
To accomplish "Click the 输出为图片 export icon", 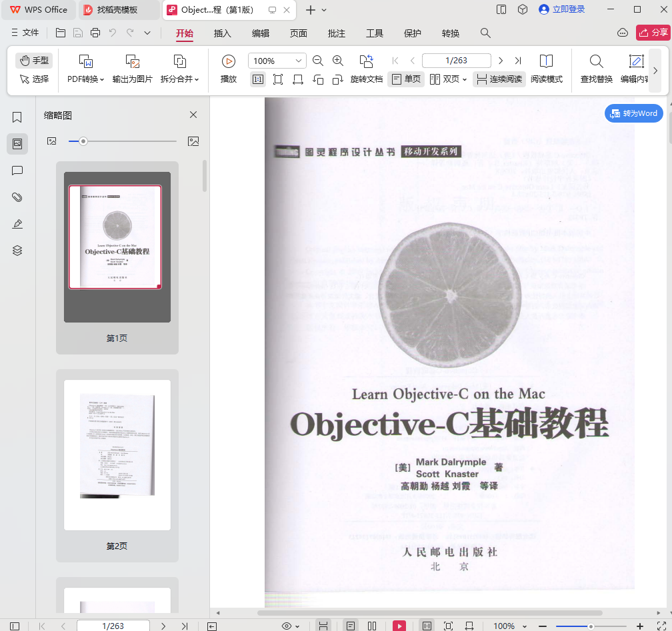I will pyautogui.click(x=132, y=67).
